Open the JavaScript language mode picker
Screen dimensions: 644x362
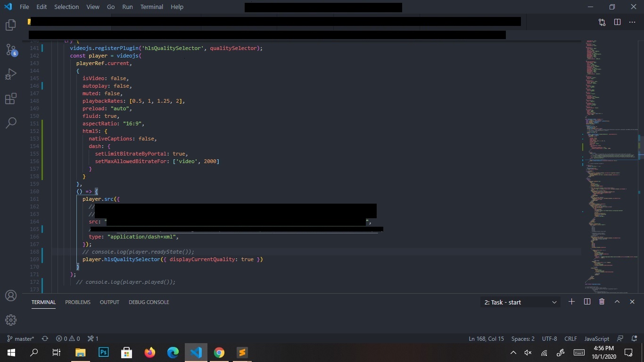(596, 338)
